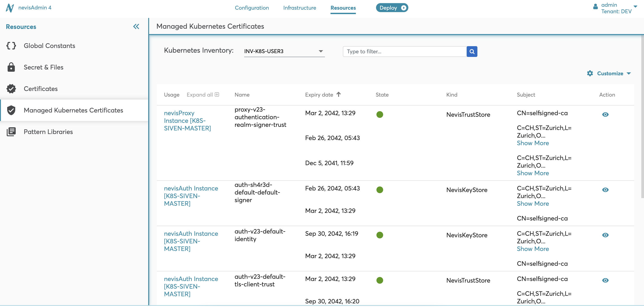Click the Global Constants sidebar icon
Image resolution: width=644 pixels, height=307 pixels.
coord(11,45)
